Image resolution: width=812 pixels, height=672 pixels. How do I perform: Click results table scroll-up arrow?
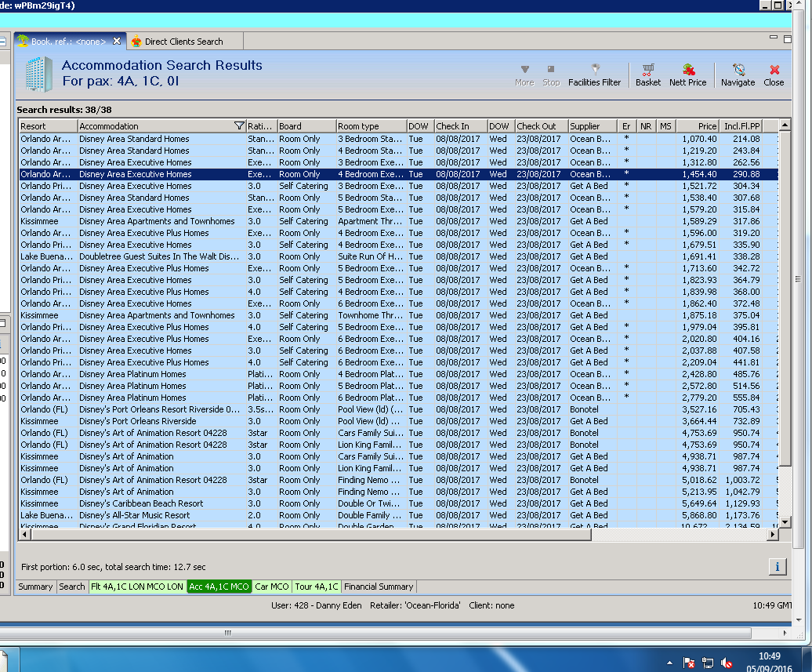coord(785,125)
